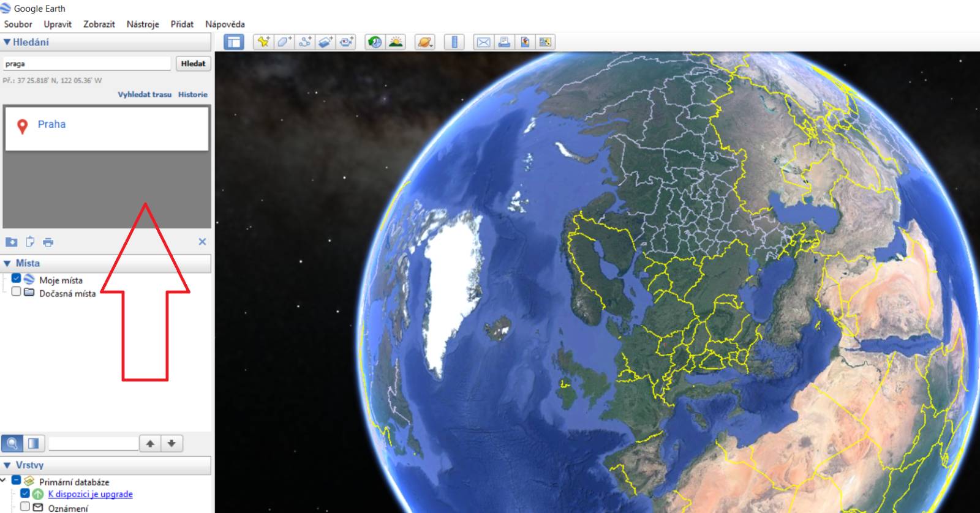Add a new placemark pin
This screenshot has height=513, width=980.
point(263,42)
